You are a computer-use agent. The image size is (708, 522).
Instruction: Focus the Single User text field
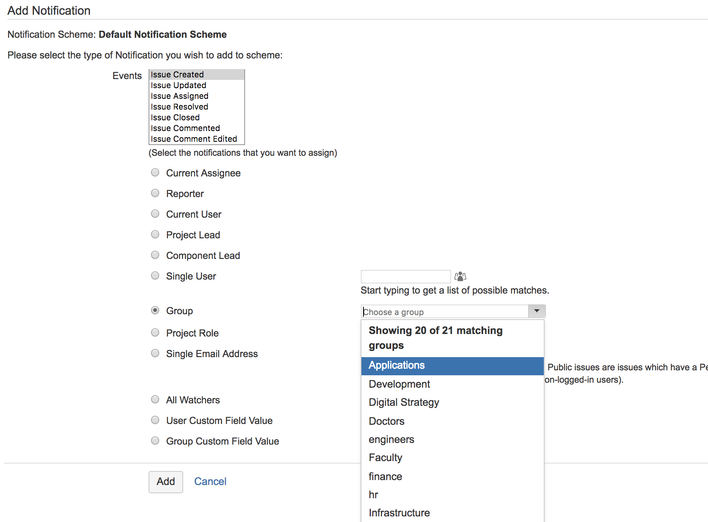(405, 276)
